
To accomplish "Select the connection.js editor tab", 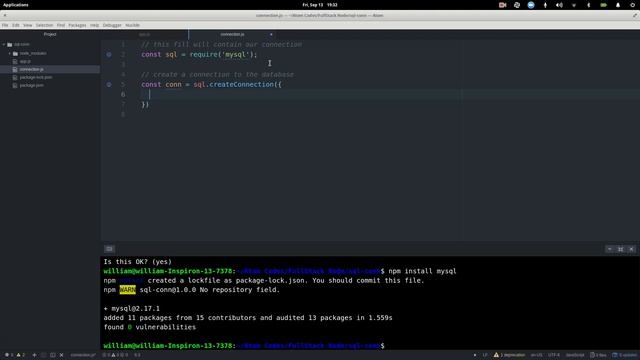I will pos(232,35).
